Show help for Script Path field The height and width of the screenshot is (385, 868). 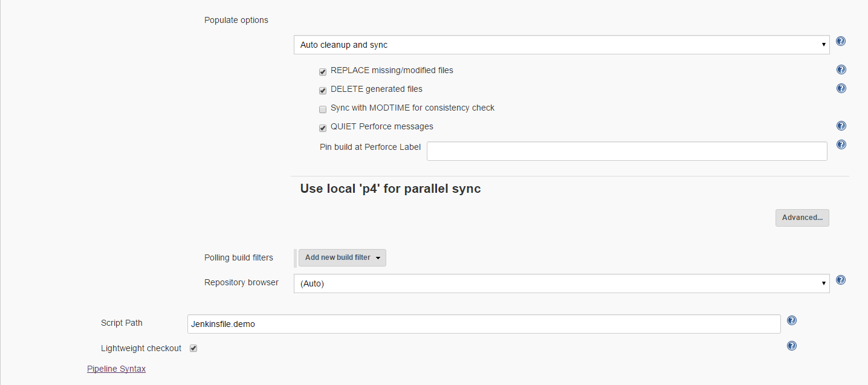click(792, 321)
